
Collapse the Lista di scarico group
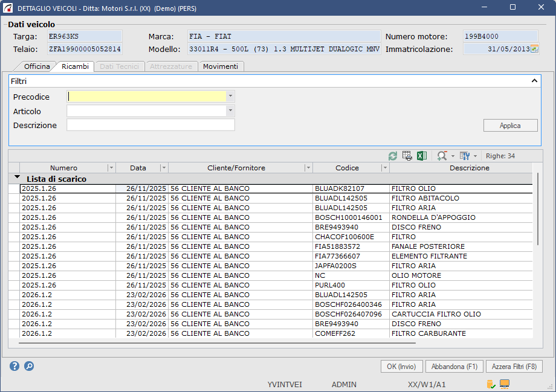(x=17, y=178)
